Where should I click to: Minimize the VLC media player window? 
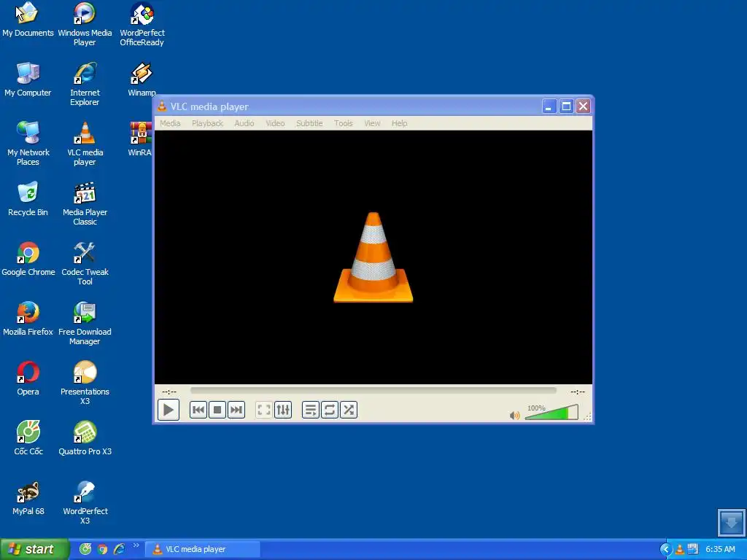(x=549, y=106)
